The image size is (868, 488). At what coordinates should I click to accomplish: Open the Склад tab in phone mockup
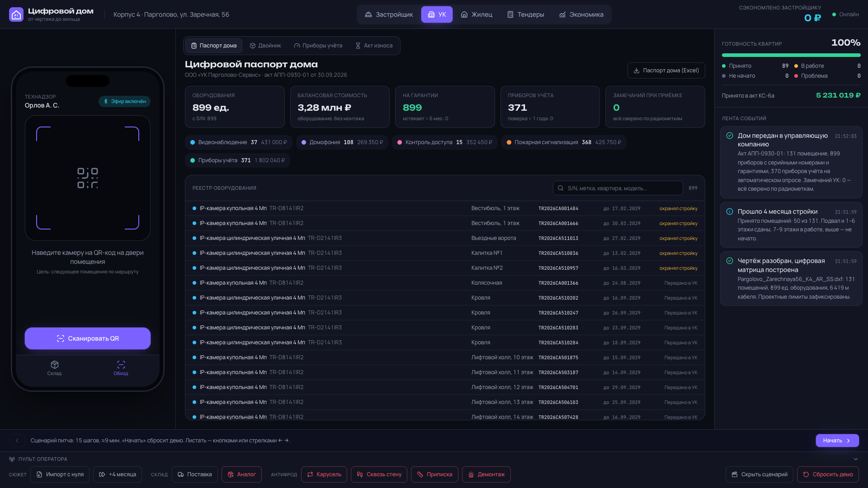click(x=54, y=368)
